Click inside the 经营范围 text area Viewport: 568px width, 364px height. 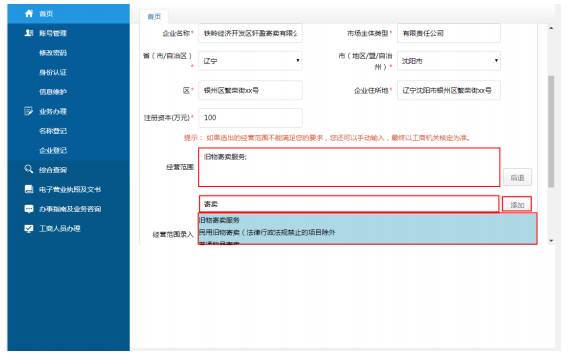pyautogui.click(x=349, y=167)
